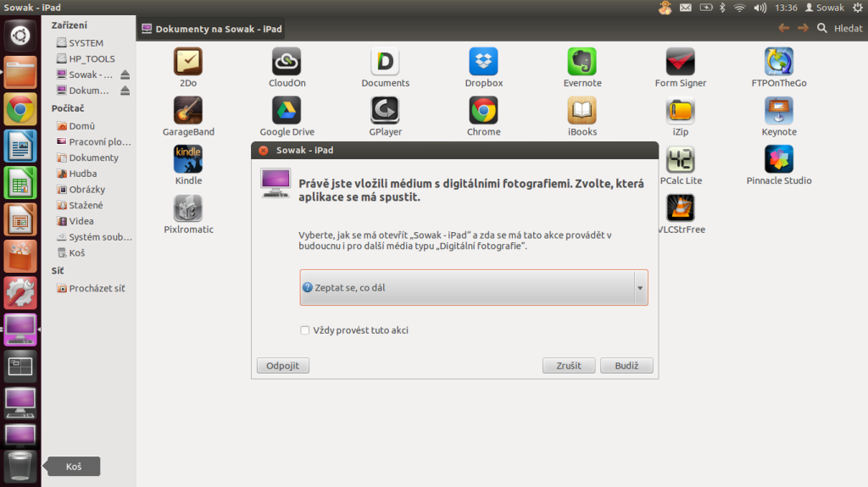This screenshot has width=868, height=487.
Task: Open Dokumenty in the sidebar
Action: 87,158
